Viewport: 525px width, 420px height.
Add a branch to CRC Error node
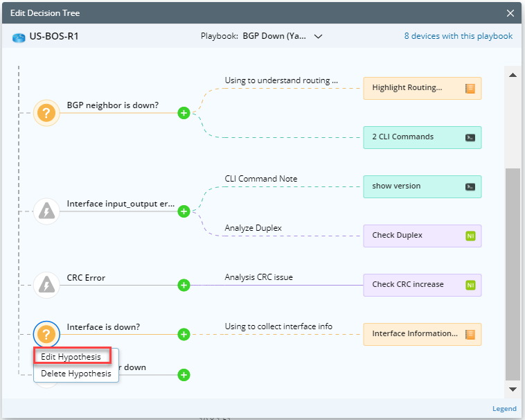[x=184, y=285]
